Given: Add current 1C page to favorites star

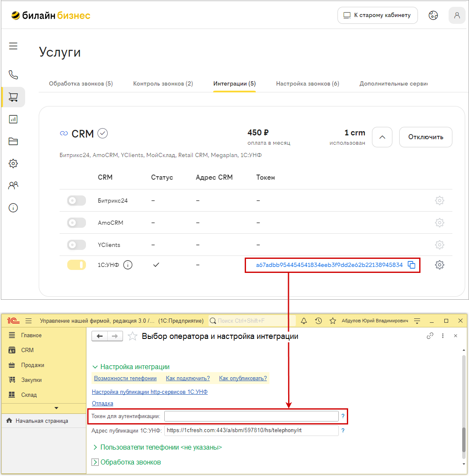Looking at the screenshot, I should coord(132,336).
